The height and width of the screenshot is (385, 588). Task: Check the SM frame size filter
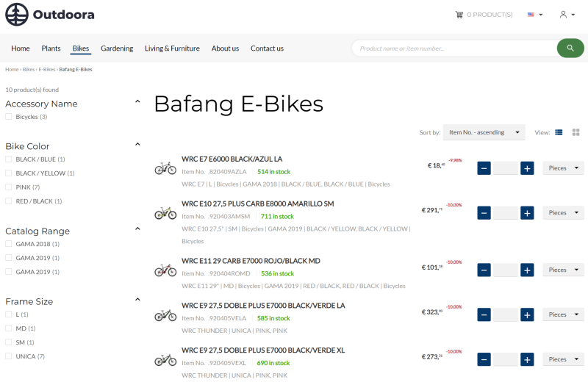click(x=9, y=342)
